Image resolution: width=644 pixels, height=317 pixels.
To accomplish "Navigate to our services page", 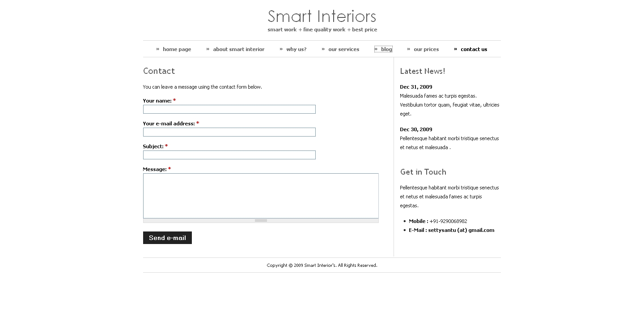I will click(x=343, y=49).
